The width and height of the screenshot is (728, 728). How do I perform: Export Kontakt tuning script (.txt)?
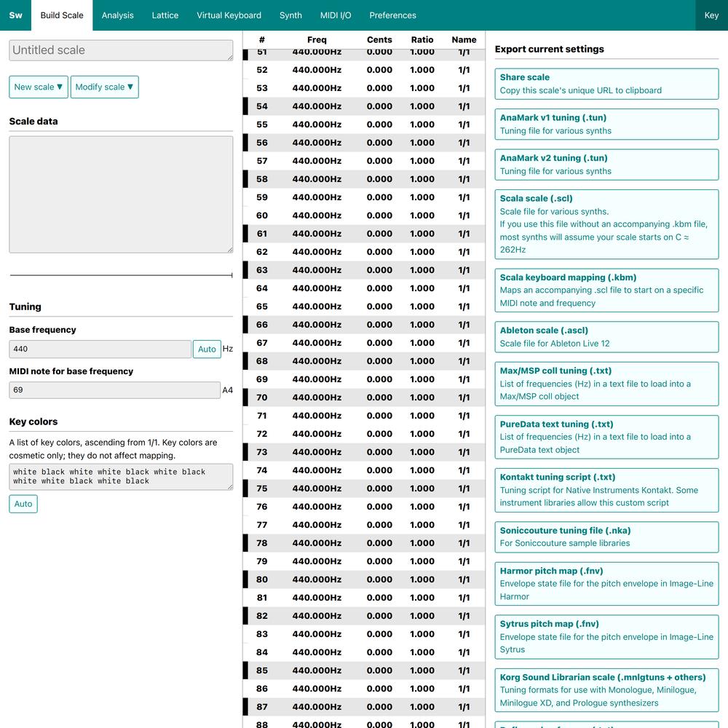coord(606,490)
